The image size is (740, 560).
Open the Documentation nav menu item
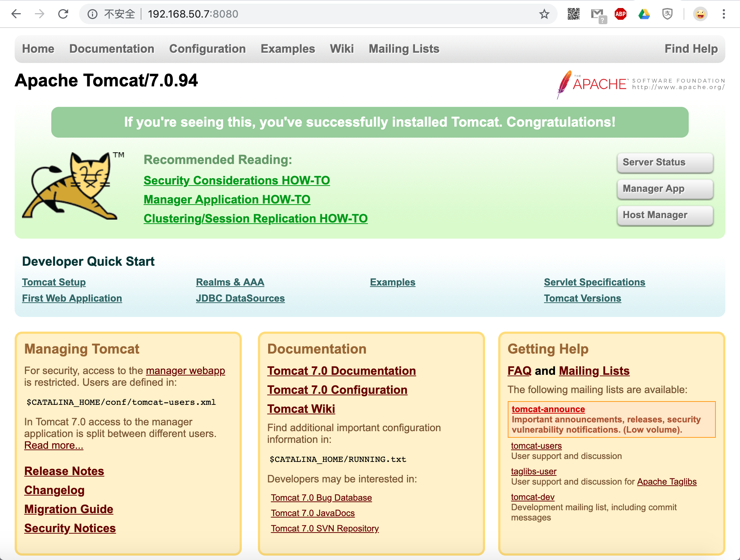tap(112, 49)
